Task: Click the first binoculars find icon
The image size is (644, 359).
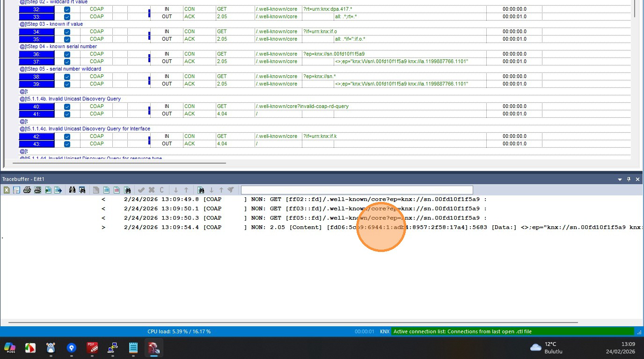Action: click(x=72, y=190)
